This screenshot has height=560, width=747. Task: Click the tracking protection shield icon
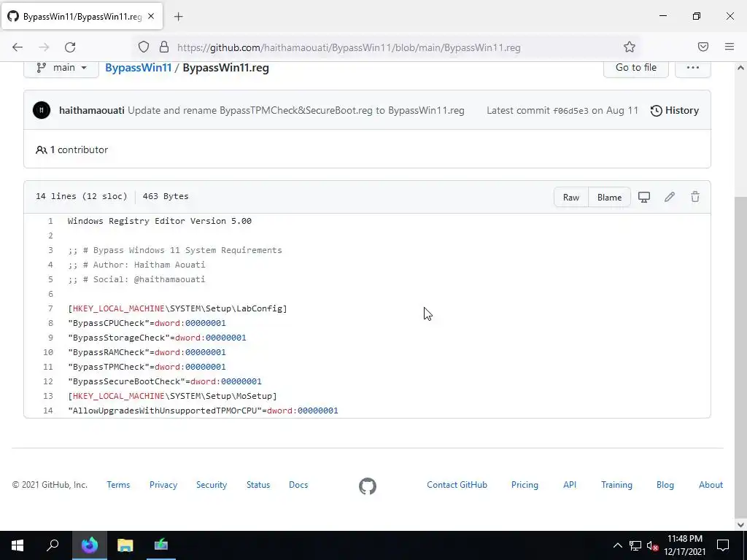tap(144, 47)
